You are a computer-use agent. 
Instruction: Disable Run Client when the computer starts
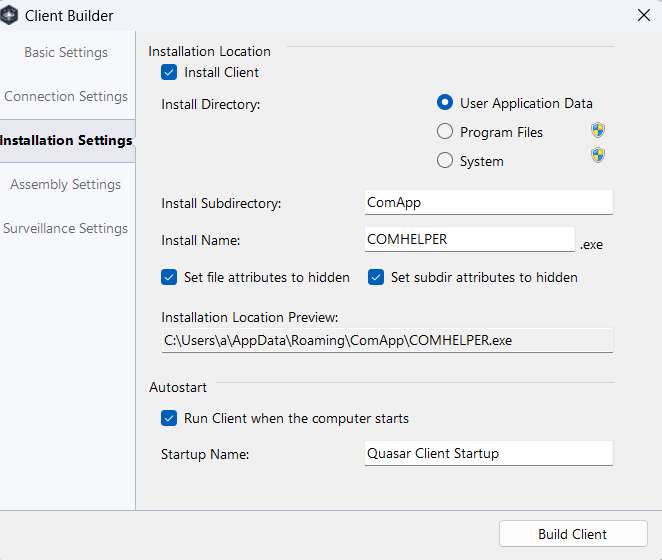pyautogui.click(x=169, y=419)
